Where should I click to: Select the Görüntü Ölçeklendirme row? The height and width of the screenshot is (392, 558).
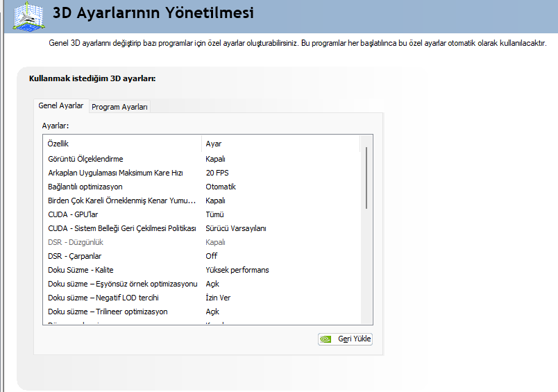[x=201, y=159]
